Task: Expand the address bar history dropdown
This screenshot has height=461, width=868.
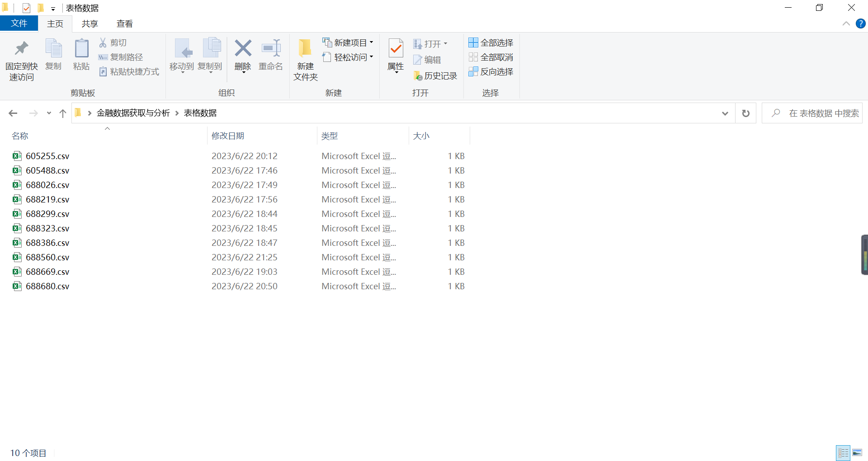Action: coord(725,113)
